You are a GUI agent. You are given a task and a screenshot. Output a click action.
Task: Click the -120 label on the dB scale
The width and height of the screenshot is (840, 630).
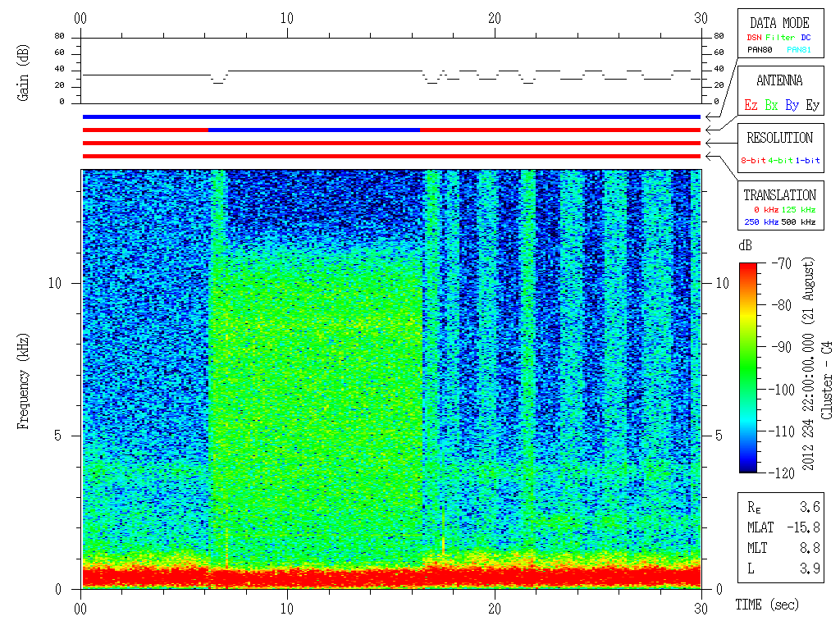coord(783,472)
